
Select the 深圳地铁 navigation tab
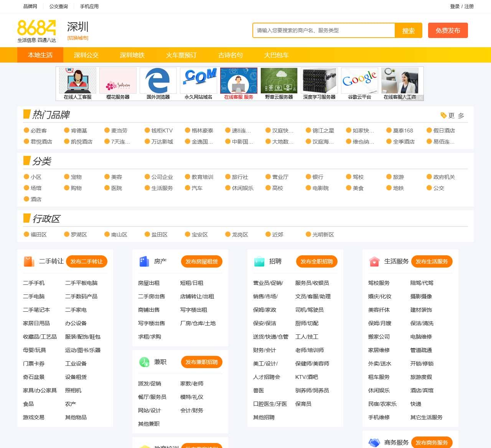coord(132,55)
